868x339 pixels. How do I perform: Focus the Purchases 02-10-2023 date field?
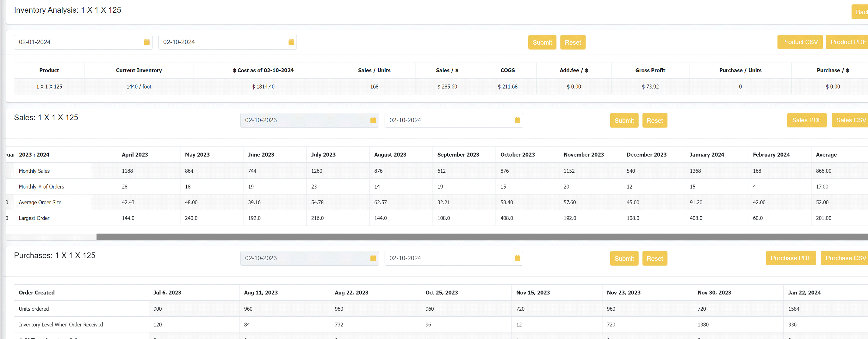tap(309, 258)
